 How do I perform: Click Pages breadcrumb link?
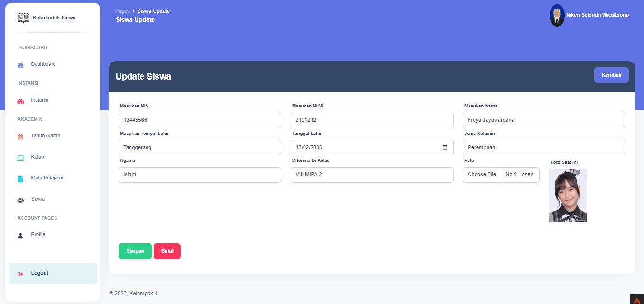coord(122,11)
